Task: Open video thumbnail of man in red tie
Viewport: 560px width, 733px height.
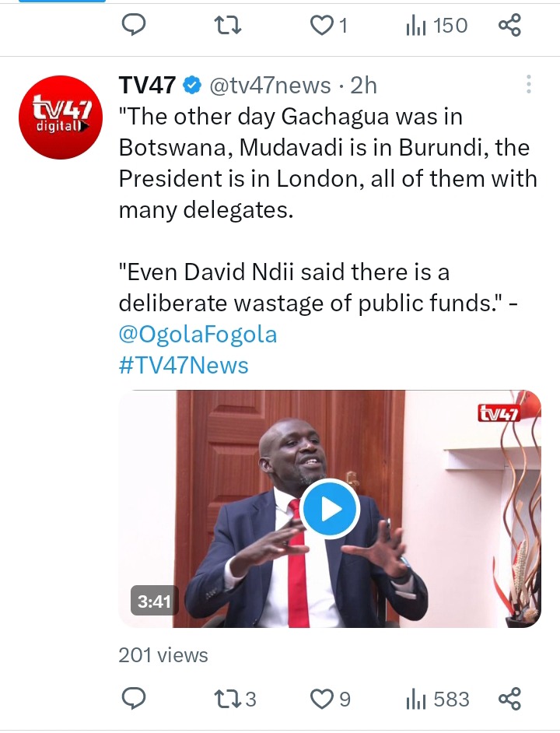Action: (x=330, y=509)
